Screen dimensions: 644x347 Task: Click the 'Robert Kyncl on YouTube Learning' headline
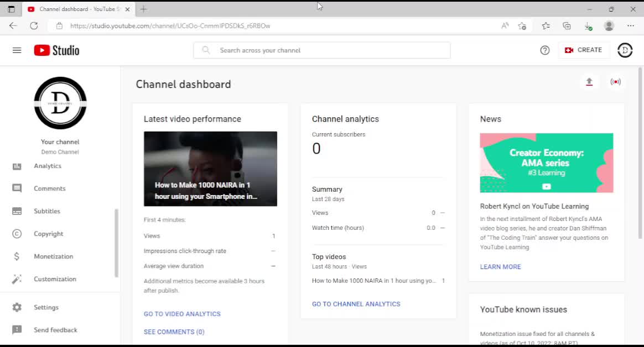pos(534,206)
